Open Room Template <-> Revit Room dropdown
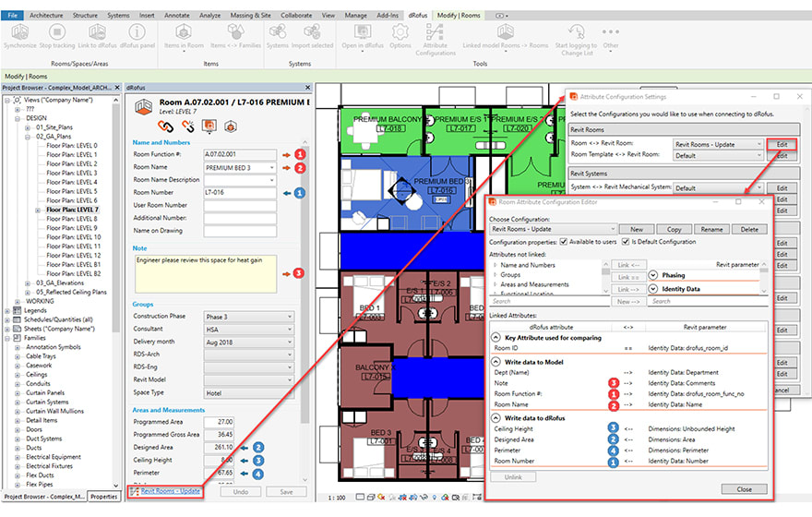812x517 pixels. (x=718, y=155)
